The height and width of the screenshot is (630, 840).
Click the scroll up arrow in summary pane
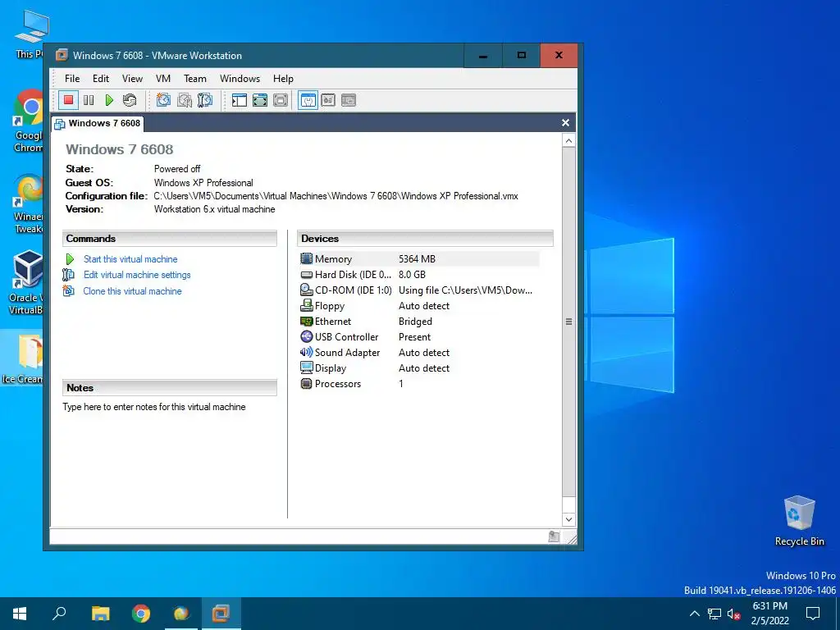tap(569, 141)
